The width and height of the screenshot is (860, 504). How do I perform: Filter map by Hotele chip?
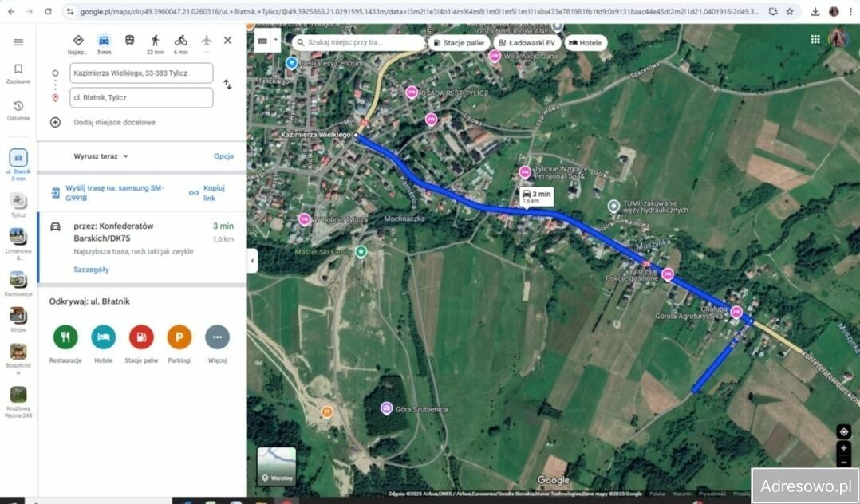[x=586, y=43]
